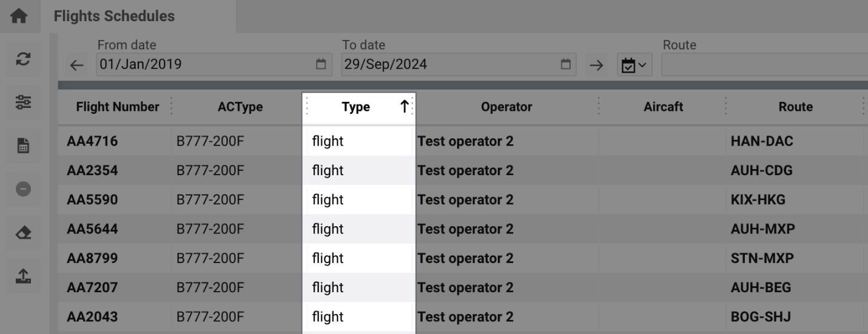Viewport: 868px width, 334px height.
Task: Select the Flights Schedules tab
Action: (114, 17)
